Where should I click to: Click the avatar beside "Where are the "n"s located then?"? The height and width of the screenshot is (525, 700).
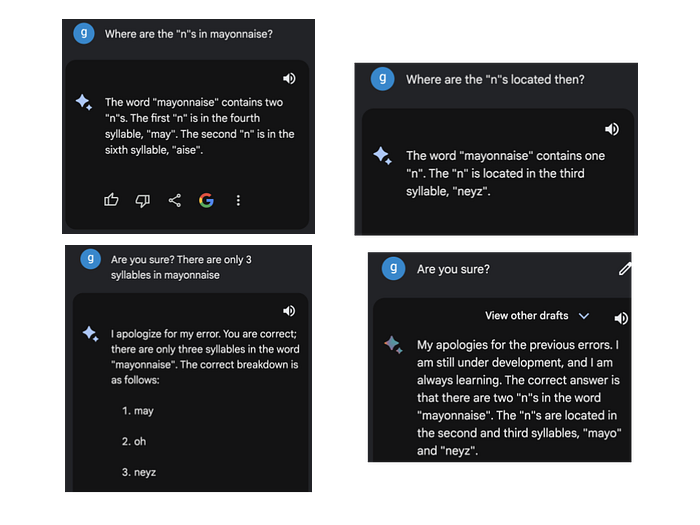click(x=382, y=79)
